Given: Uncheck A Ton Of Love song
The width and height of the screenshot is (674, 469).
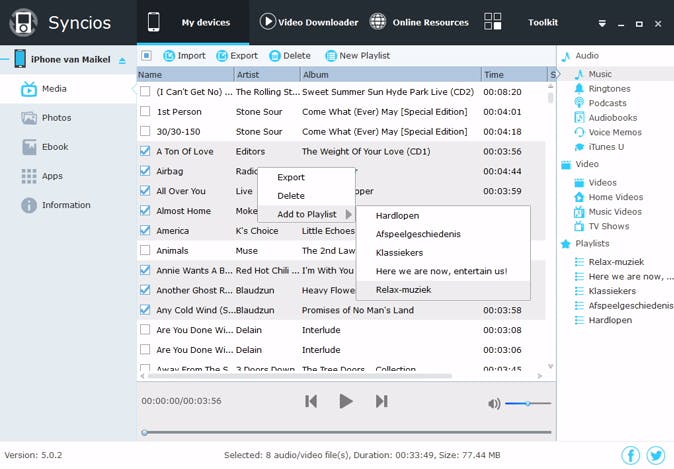Looking at the screenshot, I should tap(145, 151).
